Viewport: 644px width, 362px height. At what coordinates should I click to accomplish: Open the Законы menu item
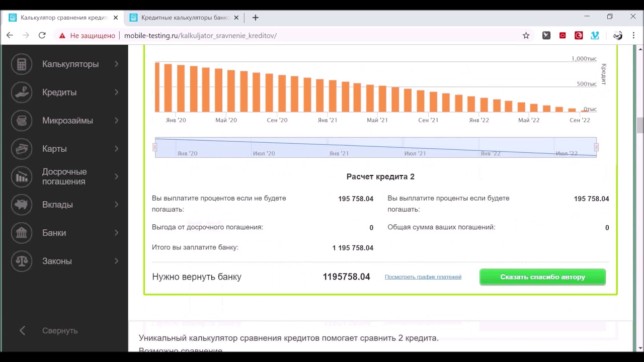[57, 261]
